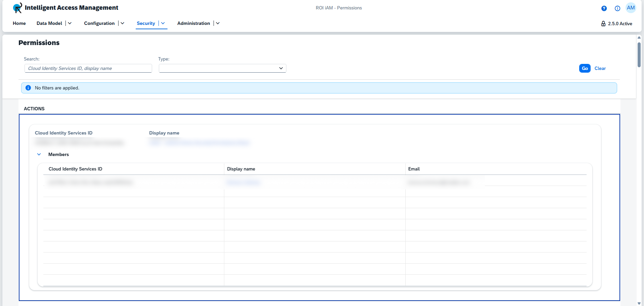This screenshot has width=644, height=306.
Task: Click the Intelligent Access Management logo
Action: click(x=17, y=8)
